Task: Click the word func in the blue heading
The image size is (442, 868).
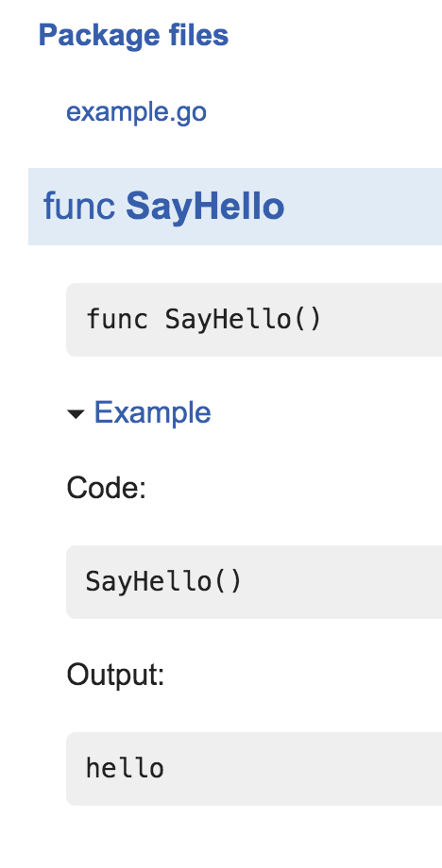Action: click(79, 206)
